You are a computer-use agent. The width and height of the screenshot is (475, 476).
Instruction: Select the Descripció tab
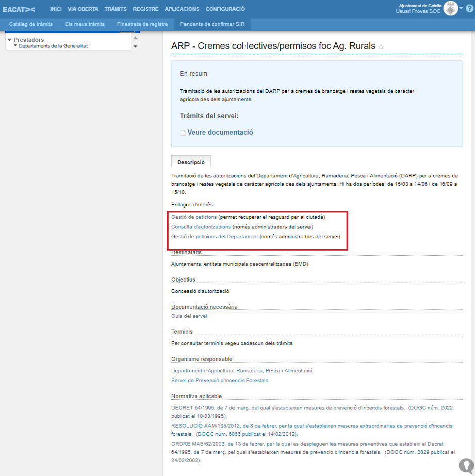click(x=191, y=161)
